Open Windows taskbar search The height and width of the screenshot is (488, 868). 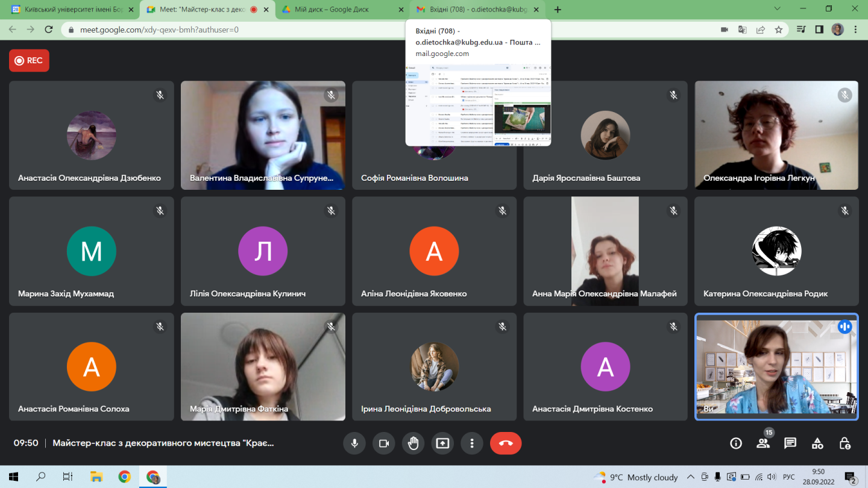(x=40, y=477)
